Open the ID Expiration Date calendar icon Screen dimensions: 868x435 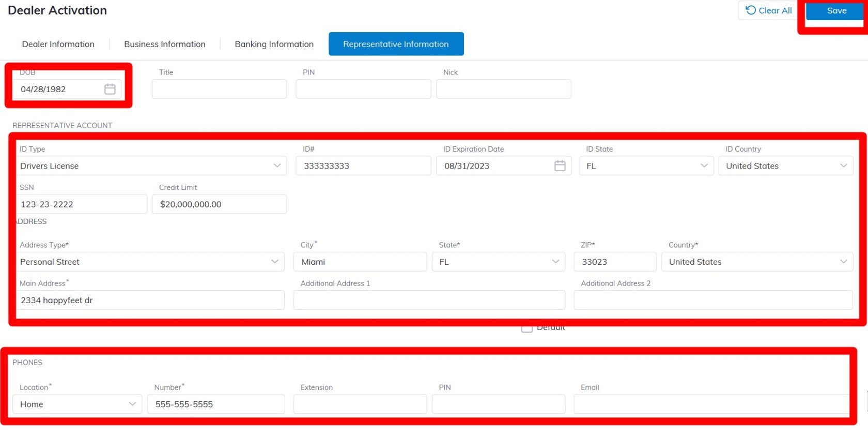pos(560,166)
